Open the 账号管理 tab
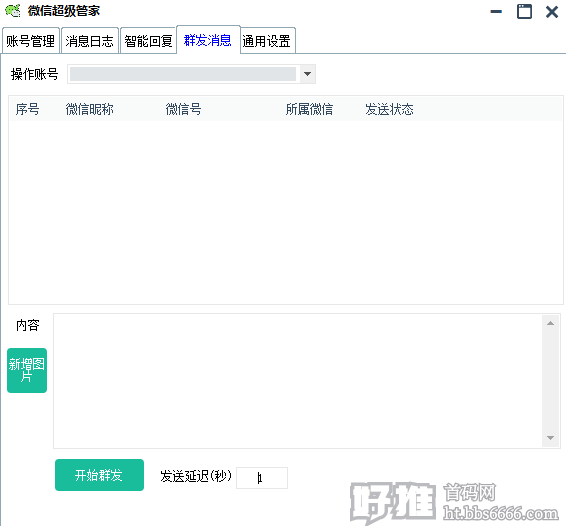 point(31,41)
